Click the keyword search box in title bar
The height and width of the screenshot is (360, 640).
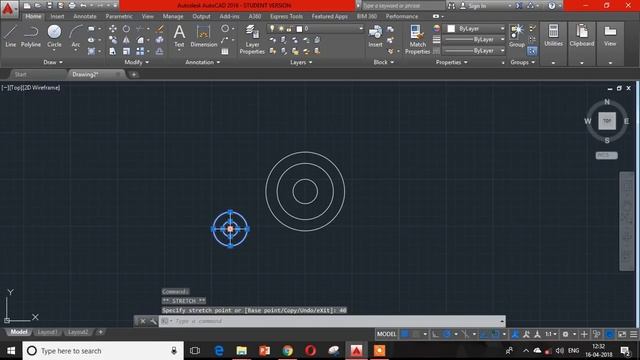click(x=403, y=6)
